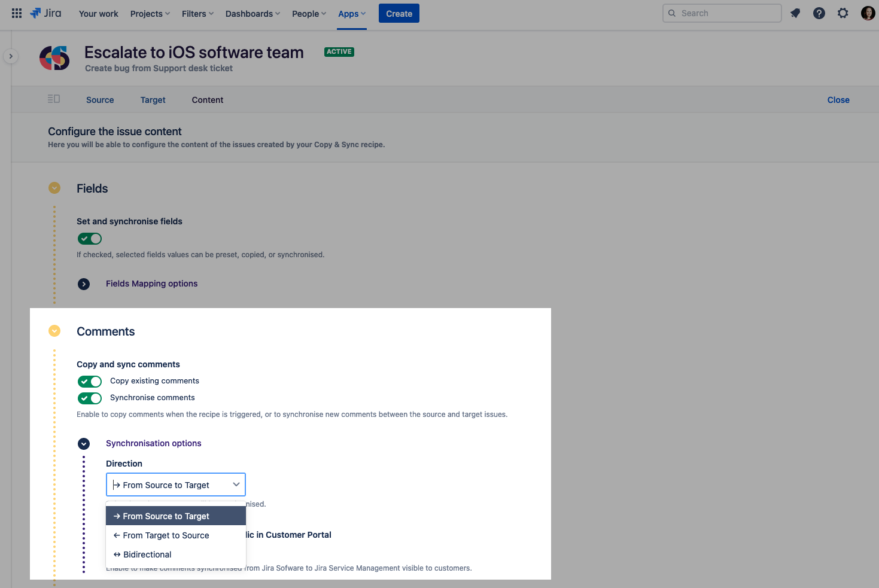Expand the left sidebar with arrow
Image resolution: width=879 pixels, height=588 pixels.
(x=11, y=56)
